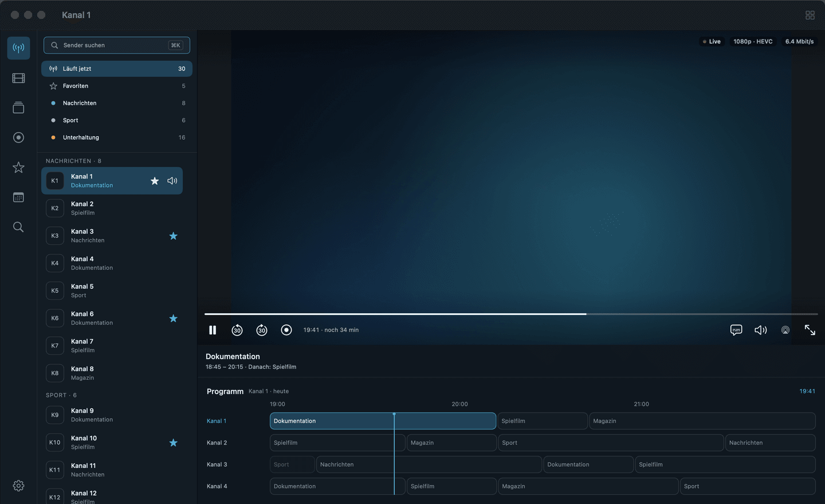This screenshot has height=504, width=825.
Task: Select the Nachrichten category filter
Action: (x=117, y=103)
